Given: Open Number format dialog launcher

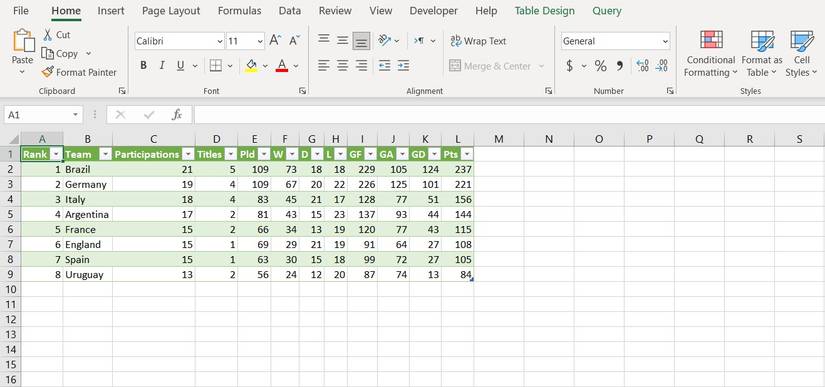Looking at the screenshot, I should [670, 91].
